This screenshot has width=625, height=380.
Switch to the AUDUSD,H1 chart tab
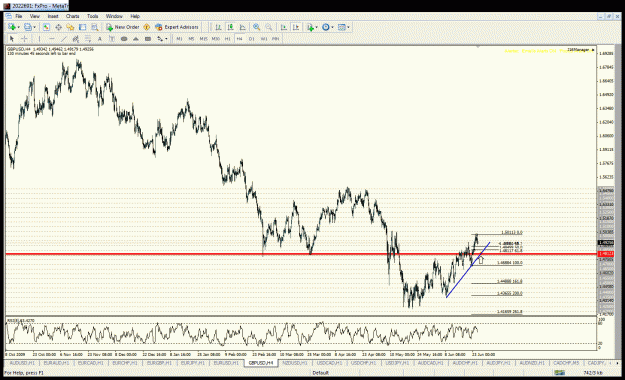tap(22, 363)
